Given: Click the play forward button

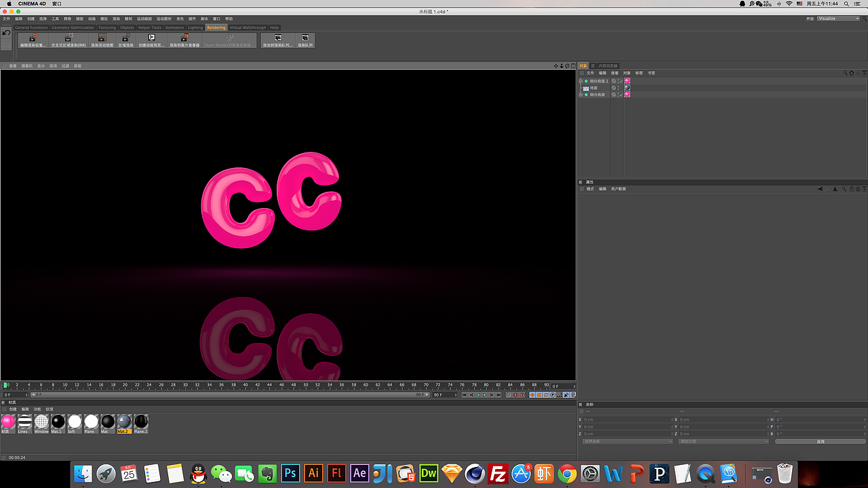Looking at the screenshot, I should [485, 394].
